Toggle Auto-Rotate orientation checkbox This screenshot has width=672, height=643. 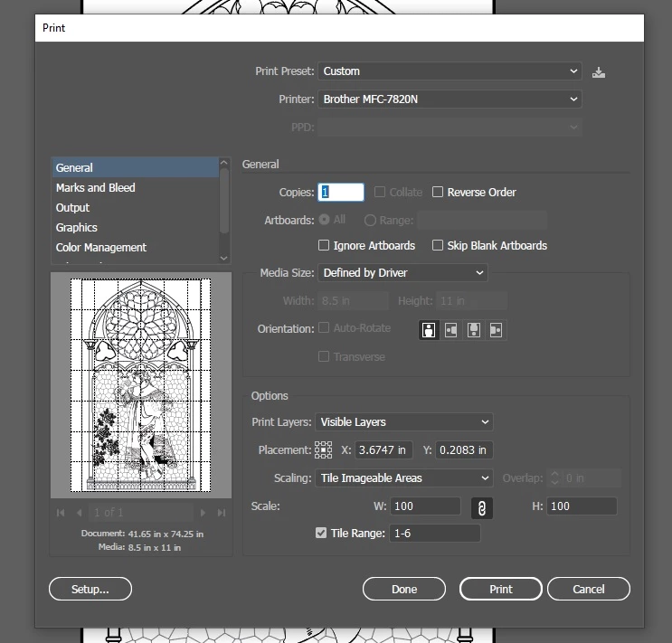coord(324,327)
